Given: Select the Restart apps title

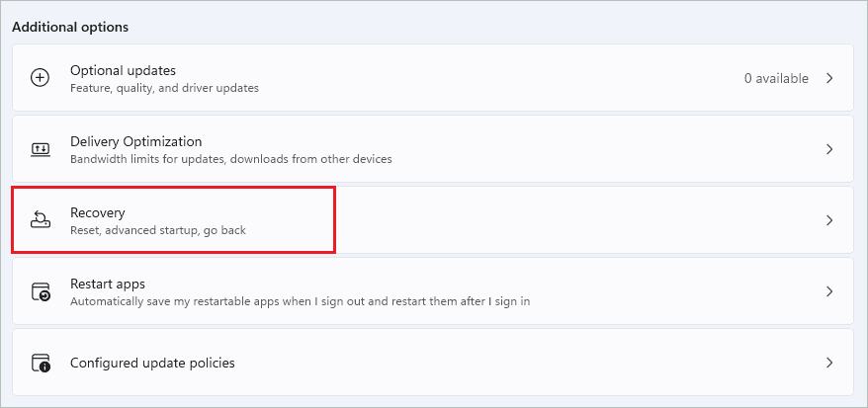Looking at the screenshot, I should click(x=109, y=284).
